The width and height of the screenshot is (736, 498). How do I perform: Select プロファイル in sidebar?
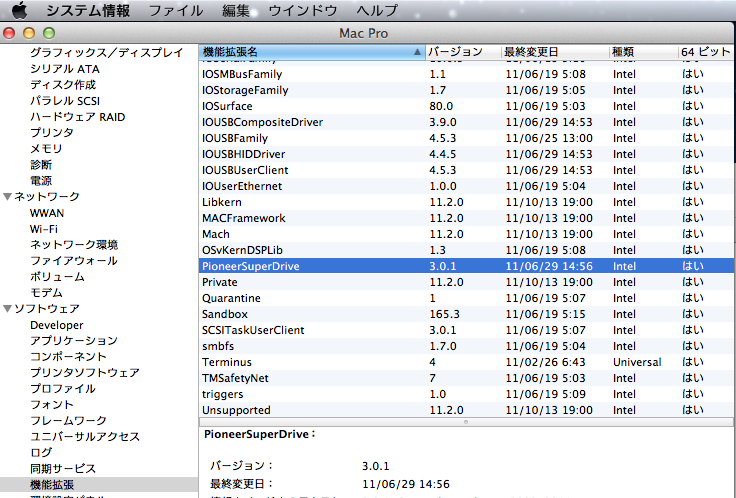62,389
